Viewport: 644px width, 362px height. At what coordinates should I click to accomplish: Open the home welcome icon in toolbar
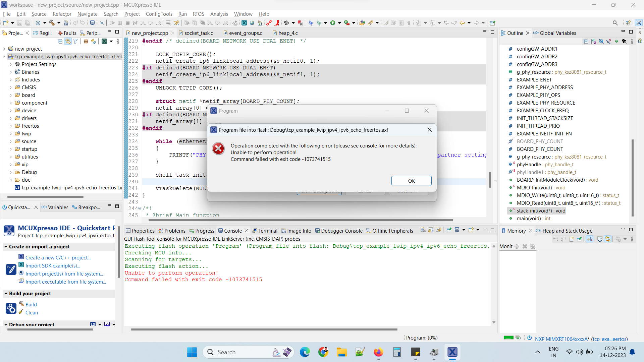[260, 23]
